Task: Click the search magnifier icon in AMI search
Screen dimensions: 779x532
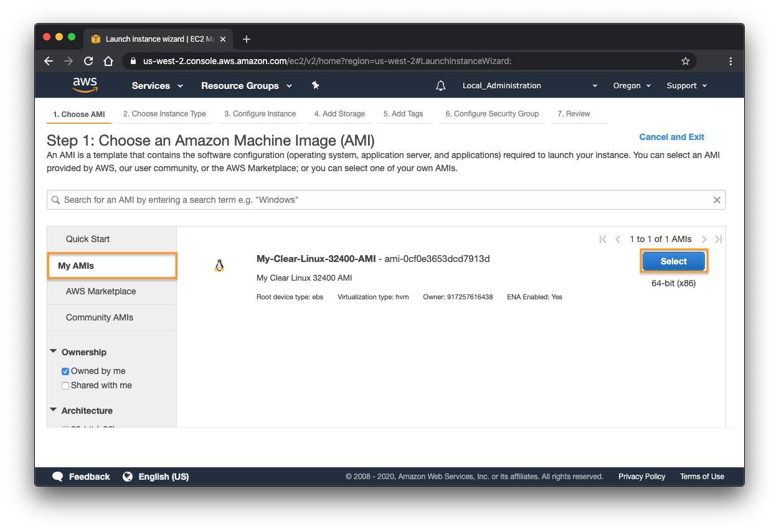Action: (x=56, y=200)
